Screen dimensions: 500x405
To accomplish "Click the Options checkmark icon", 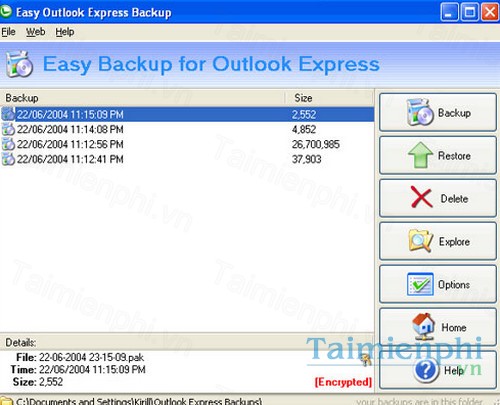I will (420, 284).
